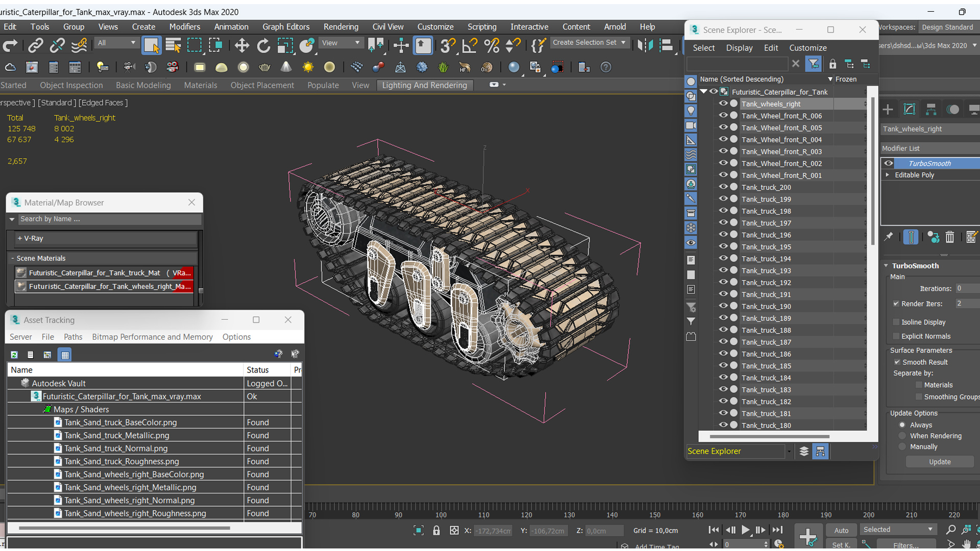Uncheck the Render Iters checkbox
Screen dimensions: 980x551
[x=896, y=304]
